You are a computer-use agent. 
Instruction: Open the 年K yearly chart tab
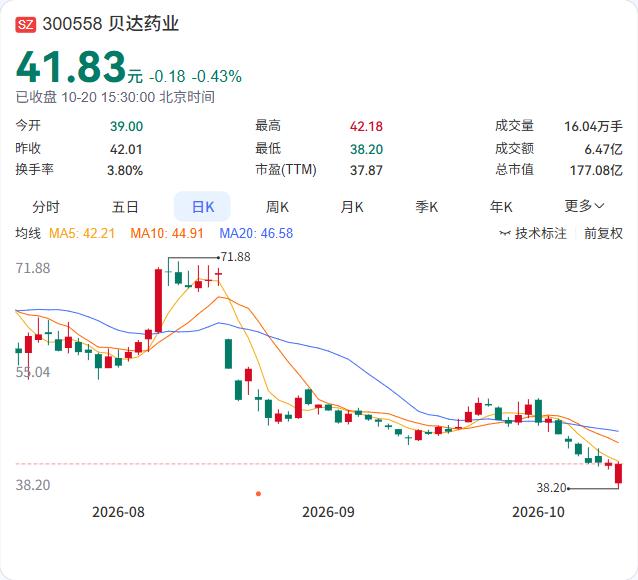pos(501,207)
